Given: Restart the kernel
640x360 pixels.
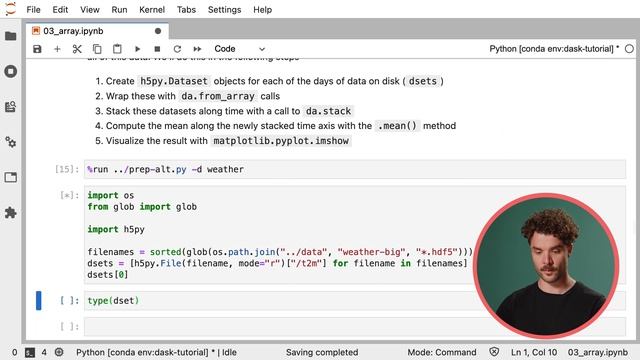Looking at the screenshot, I should click(x=177, y=49).
